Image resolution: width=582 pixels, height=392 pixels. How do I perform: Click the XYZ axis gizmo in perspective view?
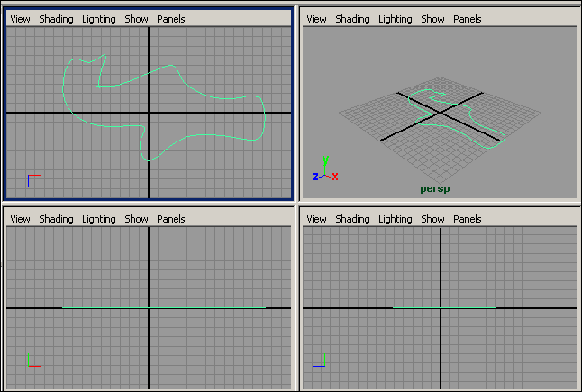[x=325, y=169]
